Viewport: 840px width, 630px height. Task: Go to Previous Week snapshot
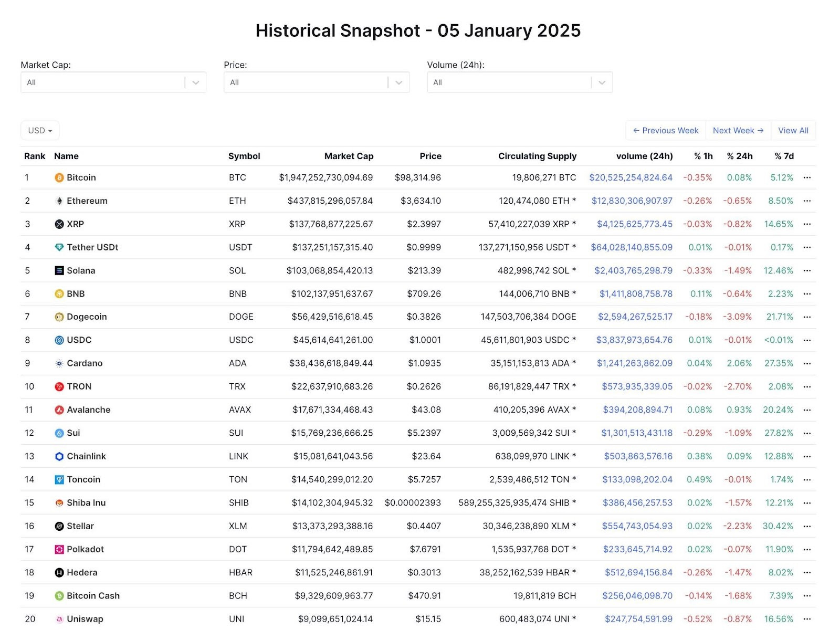(666, 131)
